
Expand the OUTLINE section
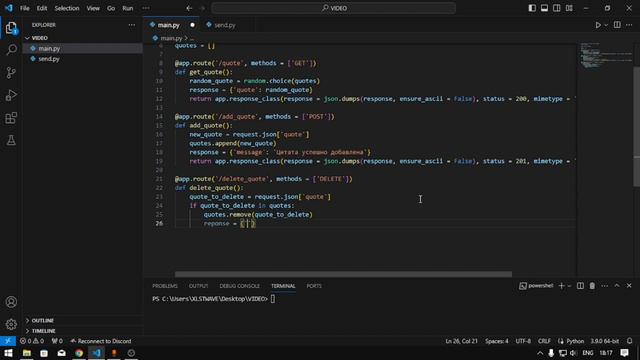tap(42, 320)
